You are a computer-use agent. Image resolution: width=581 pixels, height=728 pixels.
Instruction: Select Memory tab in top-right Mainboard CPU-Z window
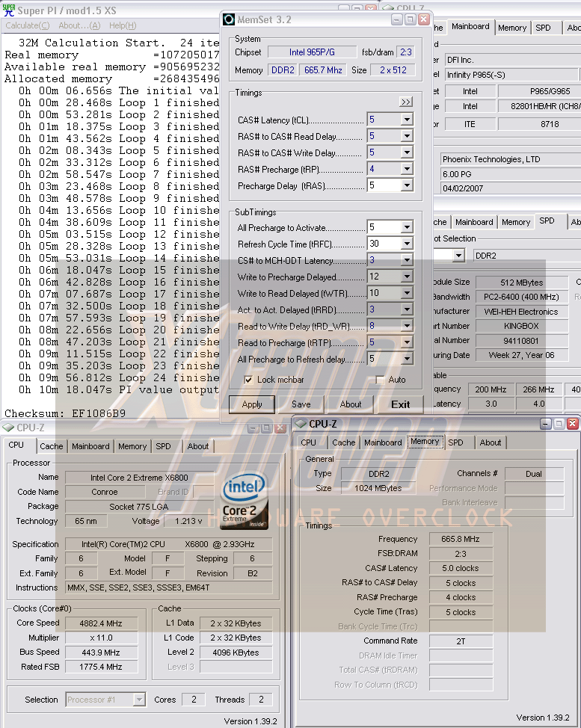512,28
